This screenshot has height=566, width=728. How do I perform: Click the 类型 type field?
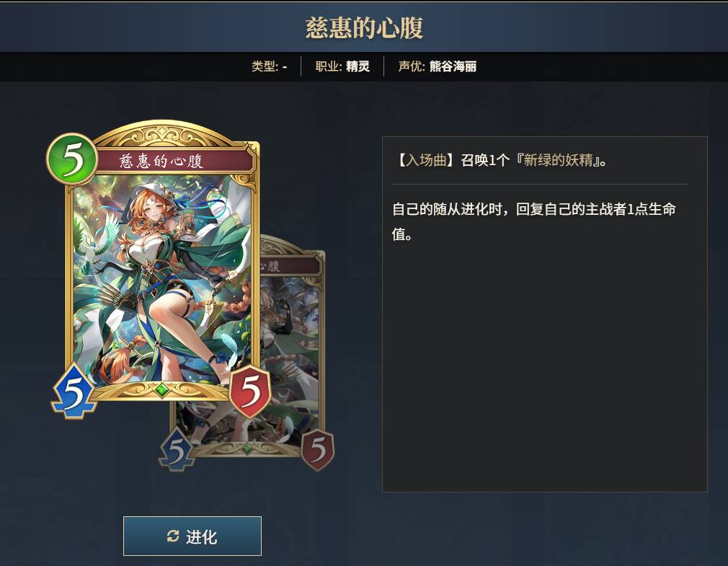(269, 66)
